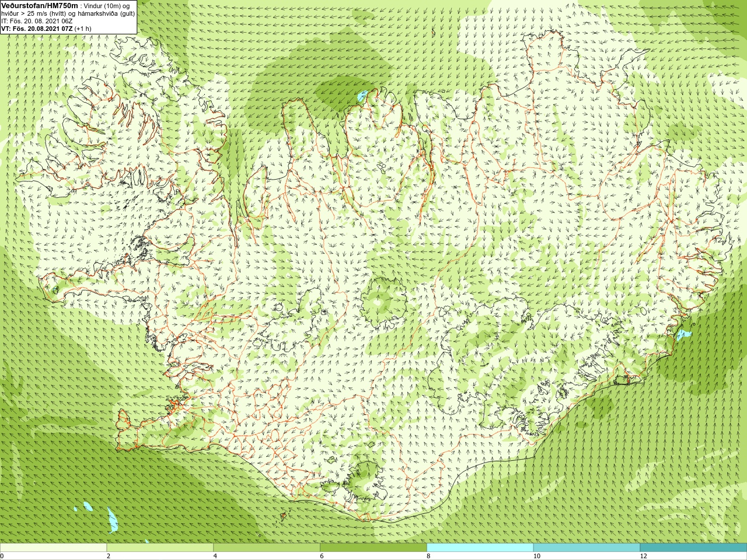Click the legend scale label 6
This screenshot has width=747, height=560.
[x=322, y=556]
